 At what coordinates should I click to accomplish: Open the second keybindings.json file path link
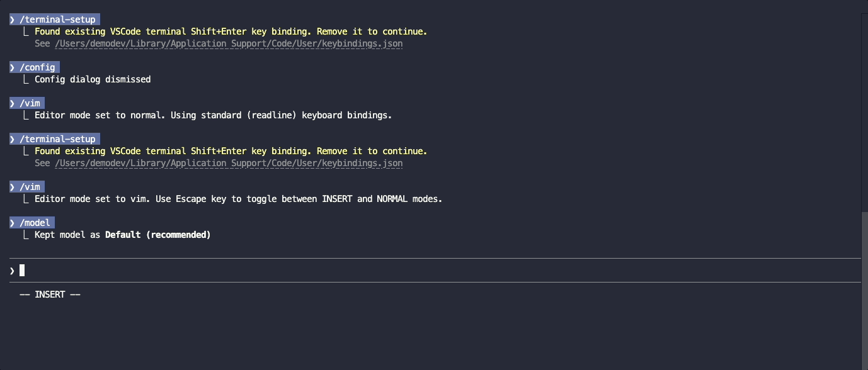[229, 163]
